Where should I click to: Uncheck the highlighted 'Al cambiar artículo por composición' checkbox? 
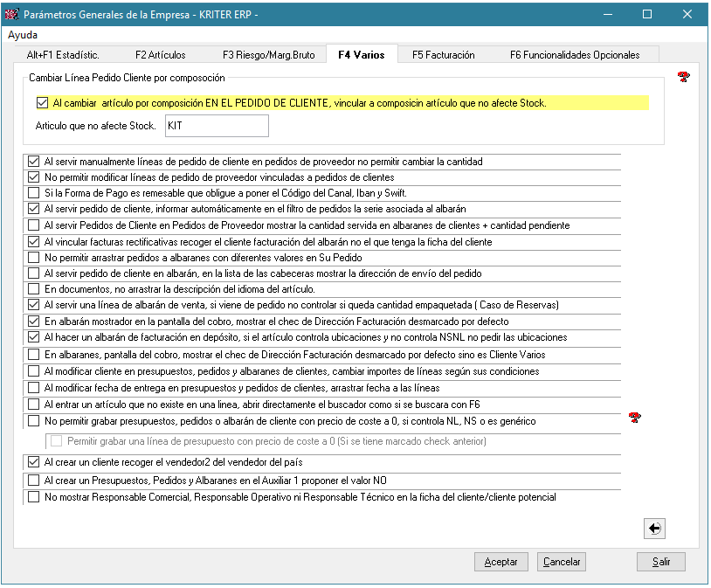click(43, 102)
